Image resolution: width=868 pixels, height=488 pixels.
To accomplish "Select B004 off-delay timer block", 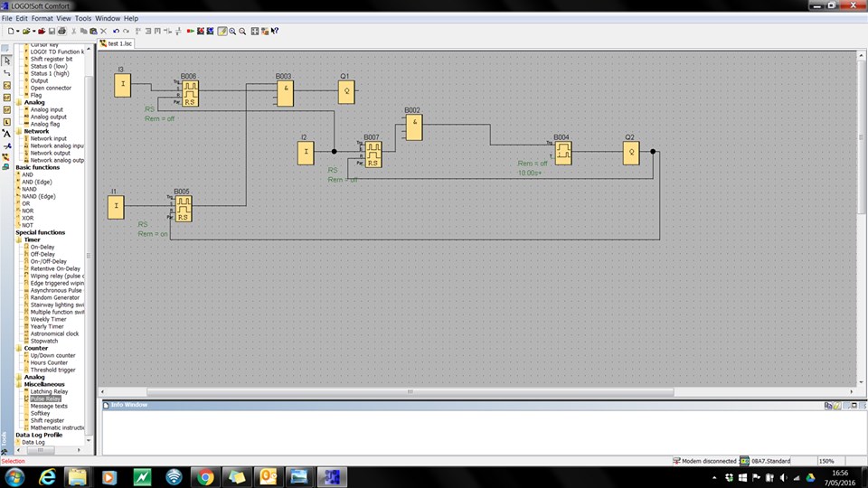I will 563,153.
